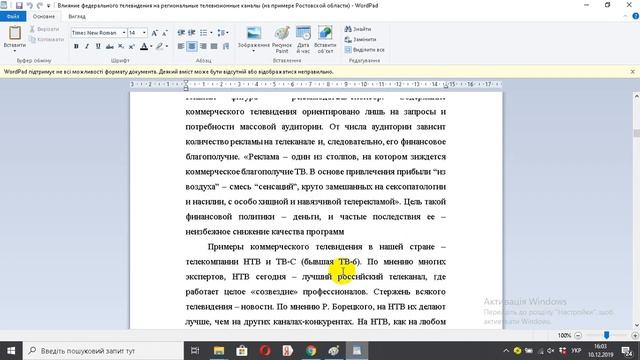
Task: Toggle italic formatting
Action: [87, 47]
